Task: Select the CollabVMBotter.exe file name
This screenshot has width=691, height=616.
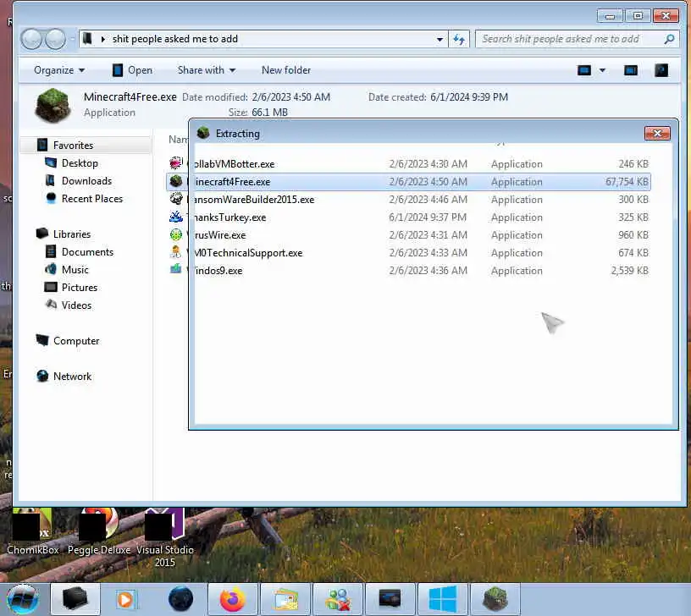Action: point(234,164)
